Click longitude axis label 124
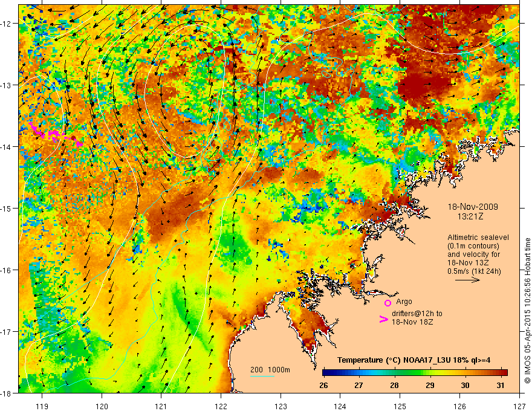 (x=340, y=406)
